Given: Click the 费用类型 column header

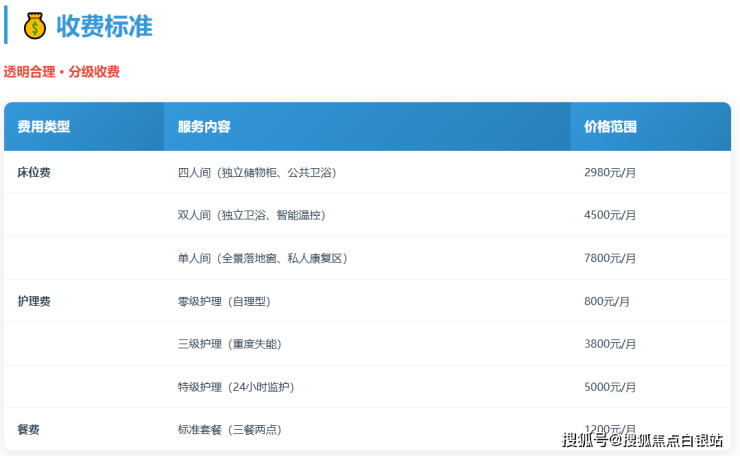Looking at the screenshot, I should pos(44,127).
